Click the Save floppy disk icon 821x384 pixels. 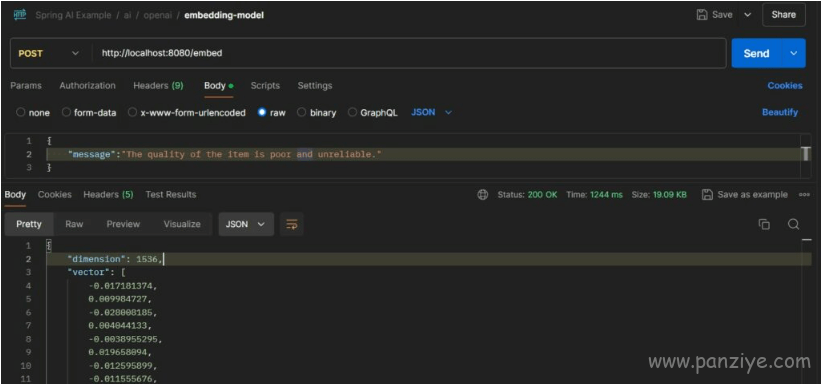(x=702, y=15)
